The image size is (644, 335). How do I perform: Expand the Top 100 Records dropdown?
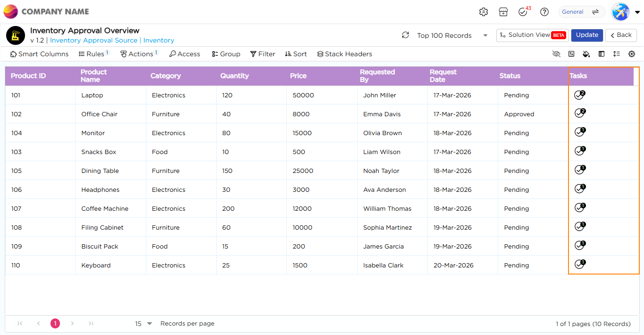[x=485, y=36]
